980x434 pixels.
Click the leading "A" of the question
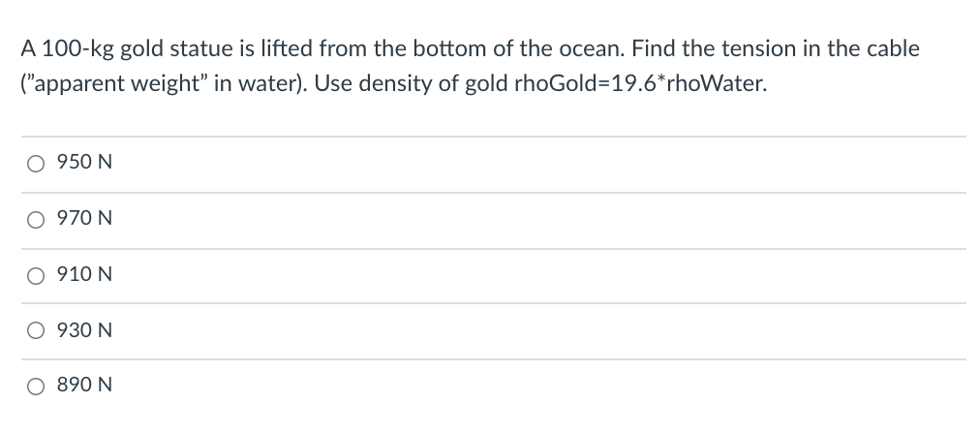coord(28,48)
